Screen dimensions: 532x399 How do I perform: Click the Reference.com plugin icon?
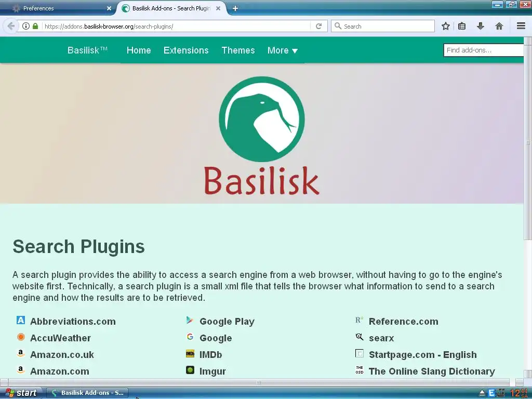tap(360, 320)
